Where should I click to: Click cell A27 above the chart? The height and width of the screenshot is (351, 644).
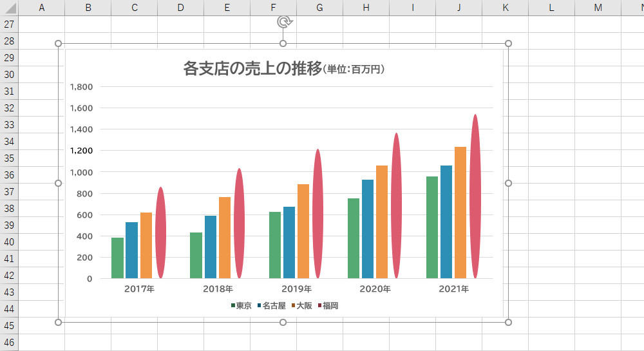pos(41,24)
